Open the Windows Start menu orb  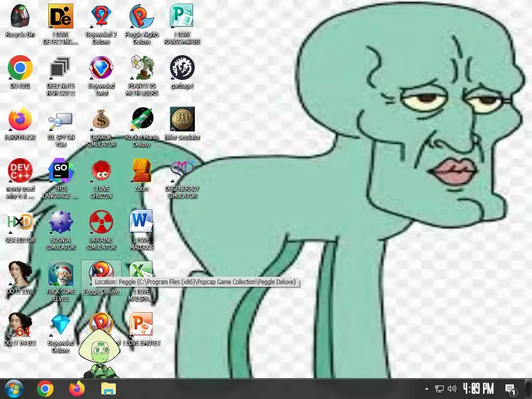[x=14, y=389]
